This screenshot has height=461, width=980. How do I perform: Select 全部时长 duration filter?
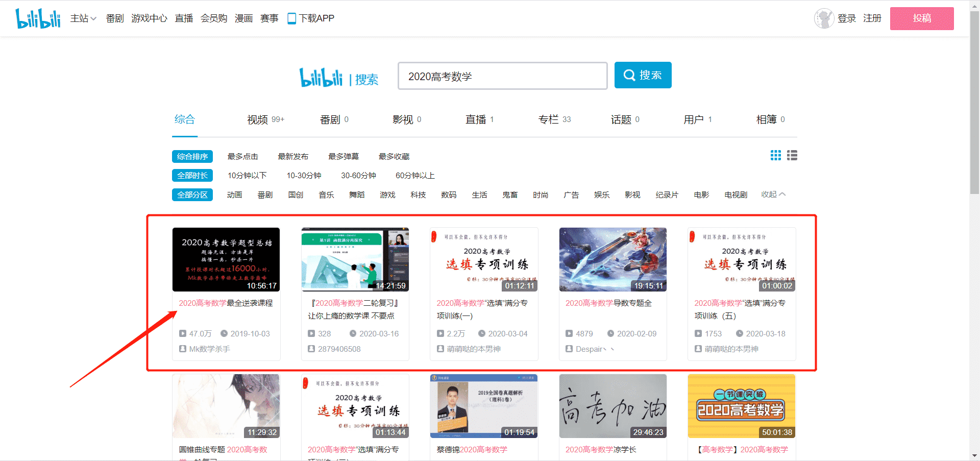pos(192,175)
